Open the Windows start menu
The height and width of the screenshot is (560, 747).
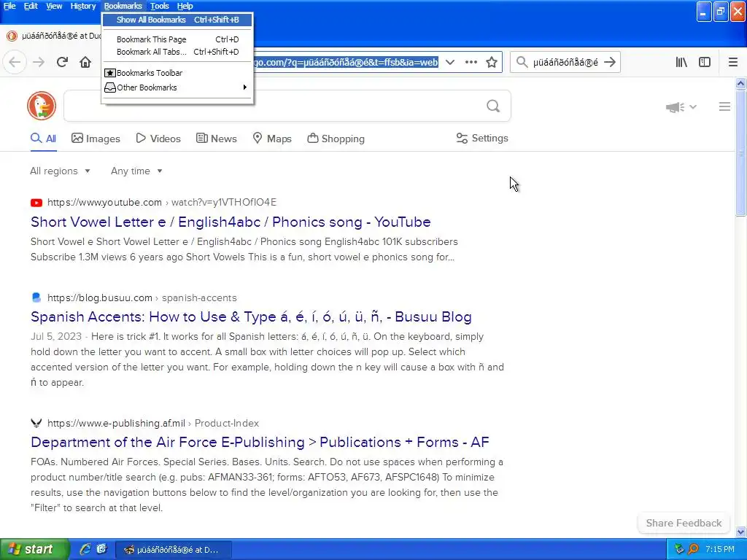point(34,549)
